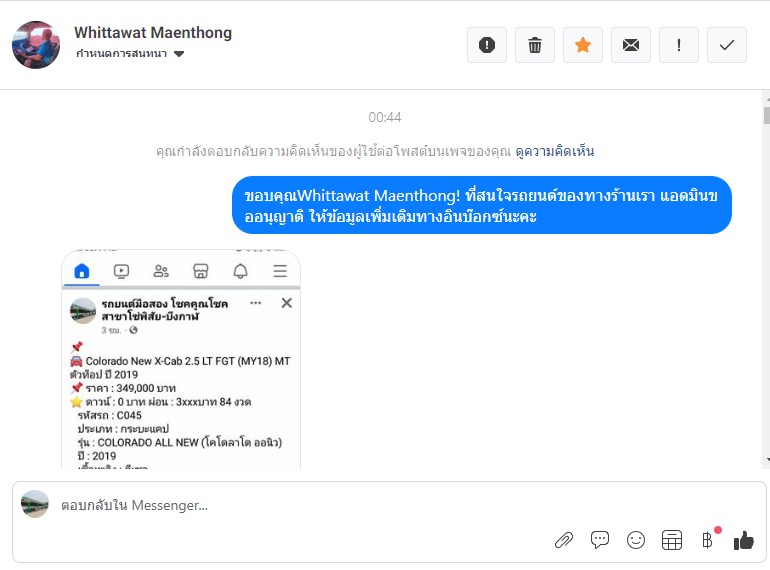Click the blue thank-you message bubble
The height and width of the screenshot is (570, 770).
pos(482,205)
